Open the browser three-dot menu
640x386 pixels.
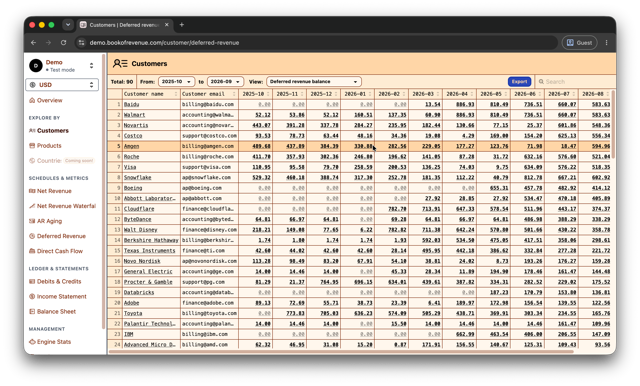(606, 42)
